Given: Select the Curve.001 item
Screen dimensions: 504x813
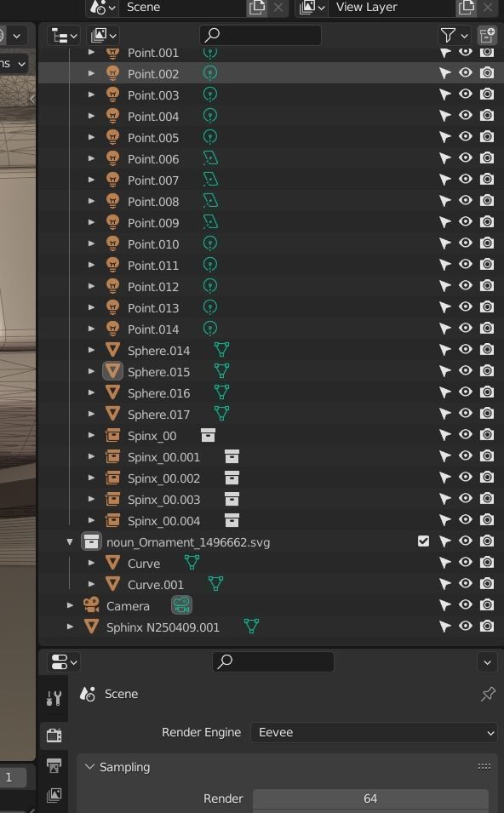Looking at the screenshot, I should pos(155,584).
